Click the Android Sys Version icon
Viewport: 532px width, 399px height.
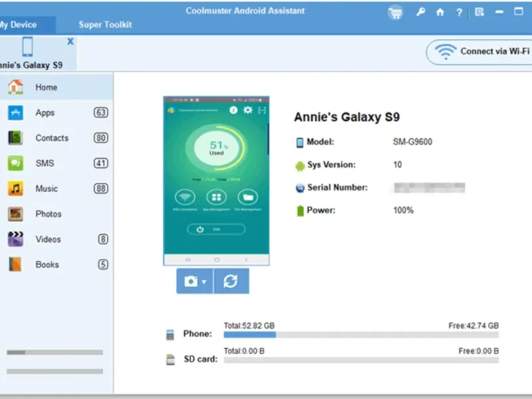[300, 166]
